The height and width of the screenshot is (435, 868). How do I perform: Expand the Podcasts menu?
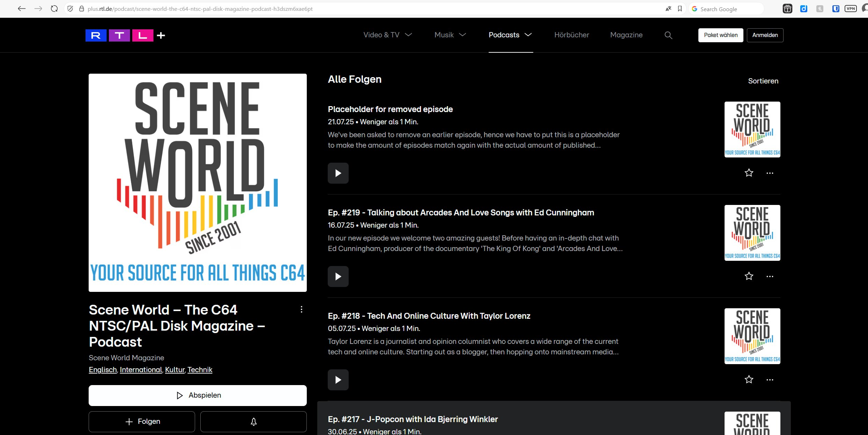pos(510,35)
